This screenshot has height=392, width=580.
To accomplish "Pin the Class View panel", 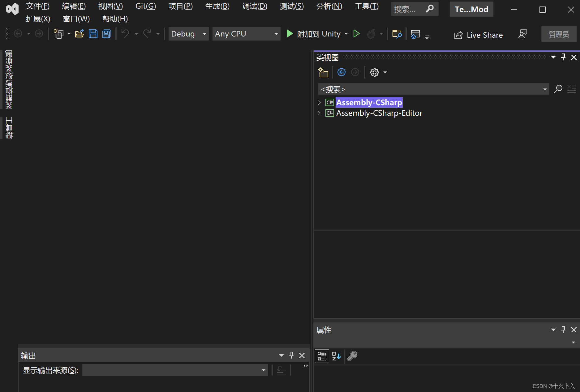I will point(563,57).
